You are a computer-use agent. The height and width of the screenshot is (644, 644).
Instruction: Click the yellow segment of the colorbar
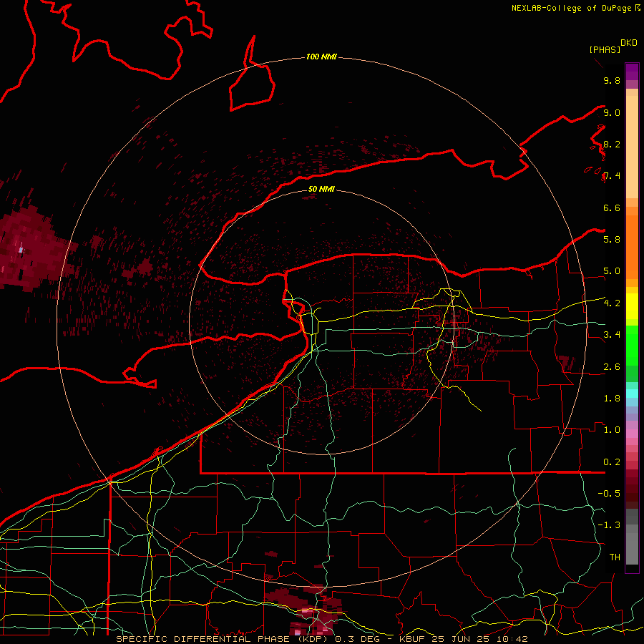(632, 306)
